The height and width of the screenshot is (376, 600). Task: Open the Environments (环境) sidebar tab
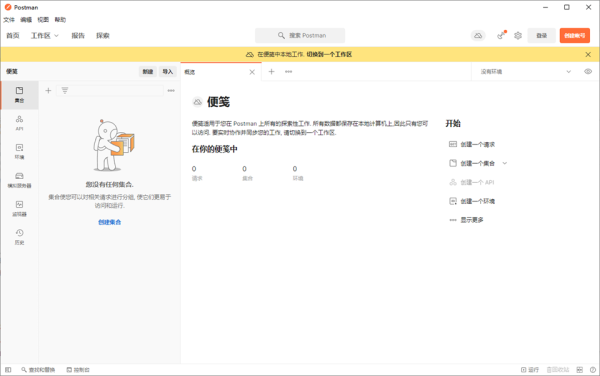[x=19, y=151]
